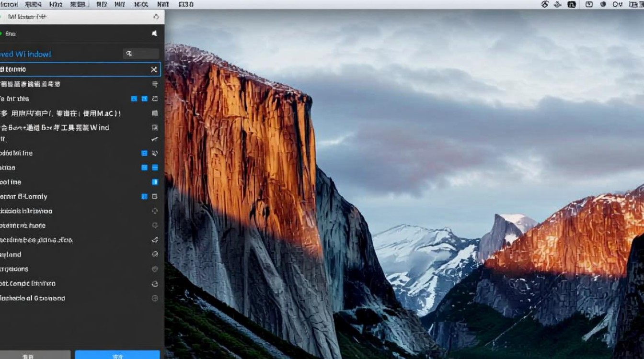This screenshot has height=359, width=644.
Task: Click the icon at the end of the 'Lornly' row
Action: [x=155, y=197]
